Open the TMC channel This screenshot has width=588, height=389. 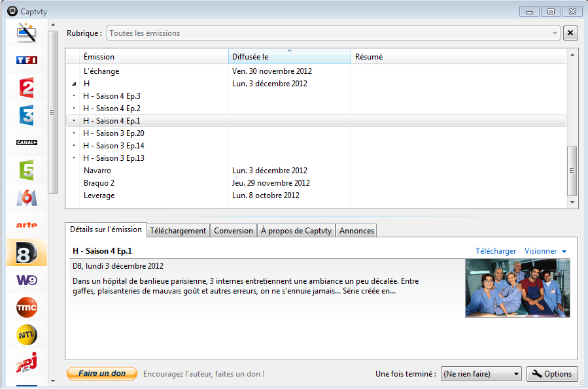click(27, 307)
